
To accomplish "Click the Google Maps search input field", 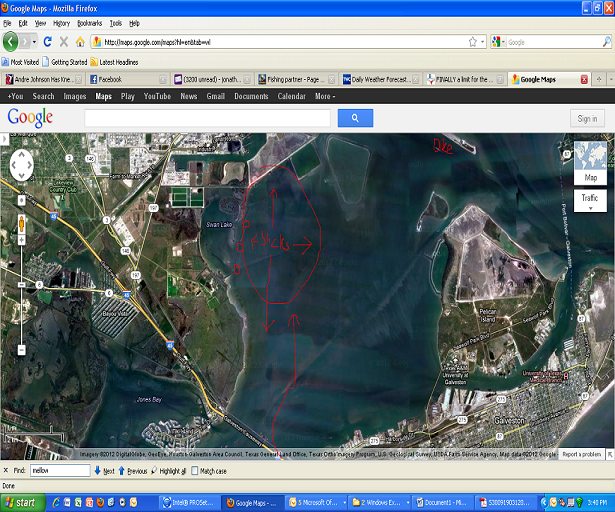I will pyautogui.click(x=207, y=118).
